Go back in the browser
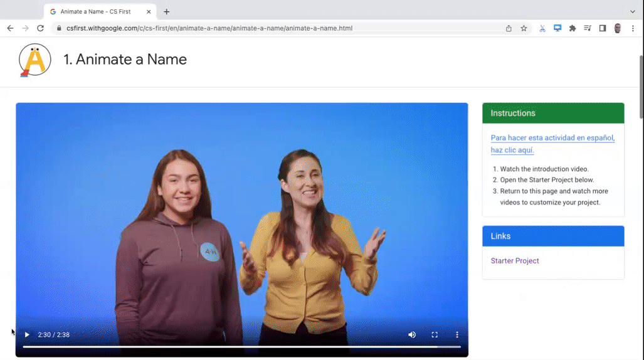Image resolution: width=644 pixels, height=360 pixels. point(10,28)
